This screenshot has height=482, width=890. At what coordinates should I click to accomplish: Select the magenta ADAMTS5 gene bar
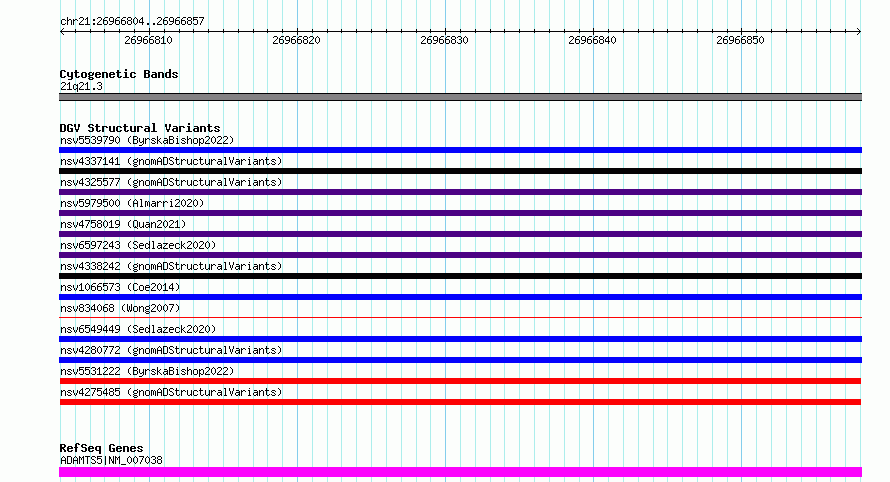460,472
